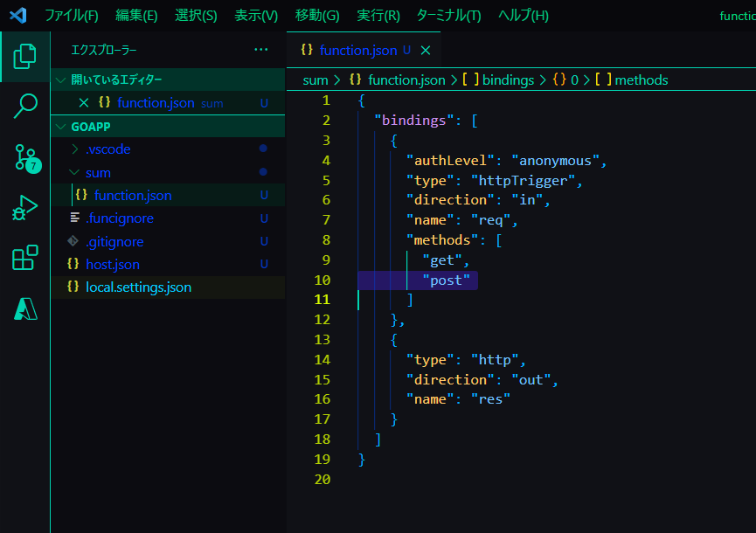The height and width of the screenshot is (533, 756).
Task: Open the Azure view
Action: 25,308
